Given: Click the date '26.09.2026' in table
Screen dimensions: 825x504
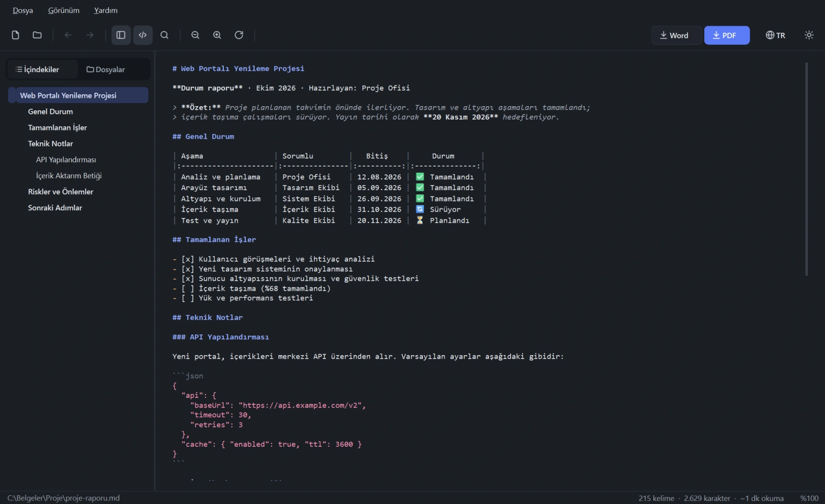Looking at the screenshot, I should tap(379, 198).
